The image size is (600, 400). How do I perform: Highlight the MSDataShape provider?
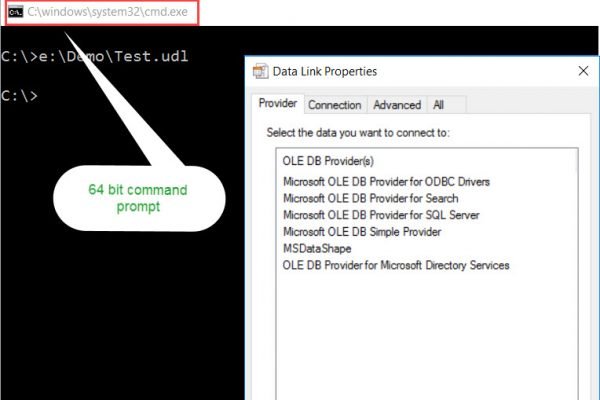(315, 248)
